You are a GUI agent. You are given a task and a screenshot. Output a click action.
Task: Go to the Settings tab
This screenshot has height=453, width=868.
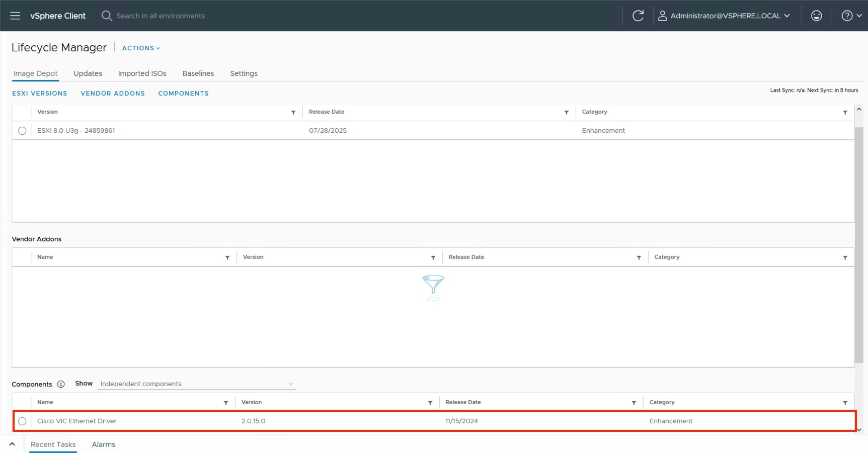[244, 73]
